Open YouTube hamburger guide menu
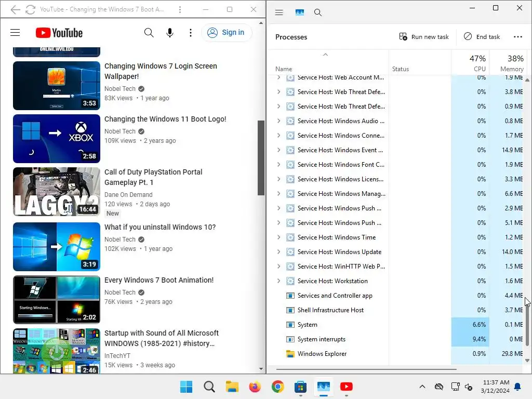 coord(15,33)
